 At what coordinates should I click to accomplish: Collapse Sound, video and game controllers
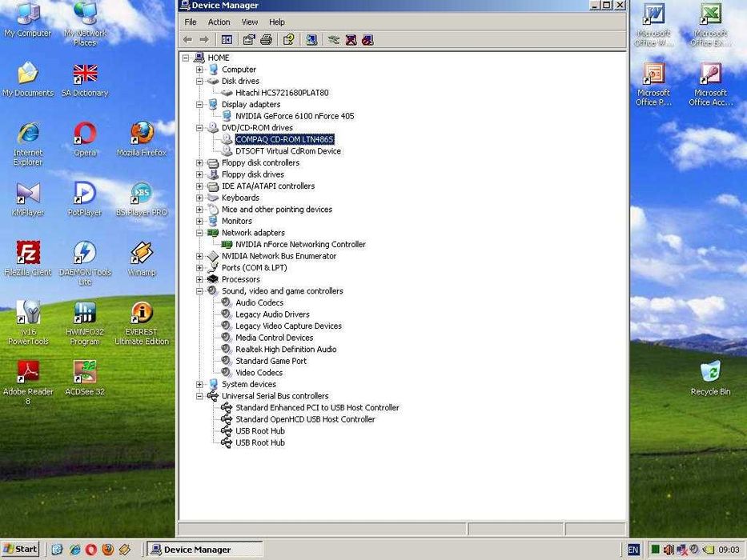tap(199, 291)
